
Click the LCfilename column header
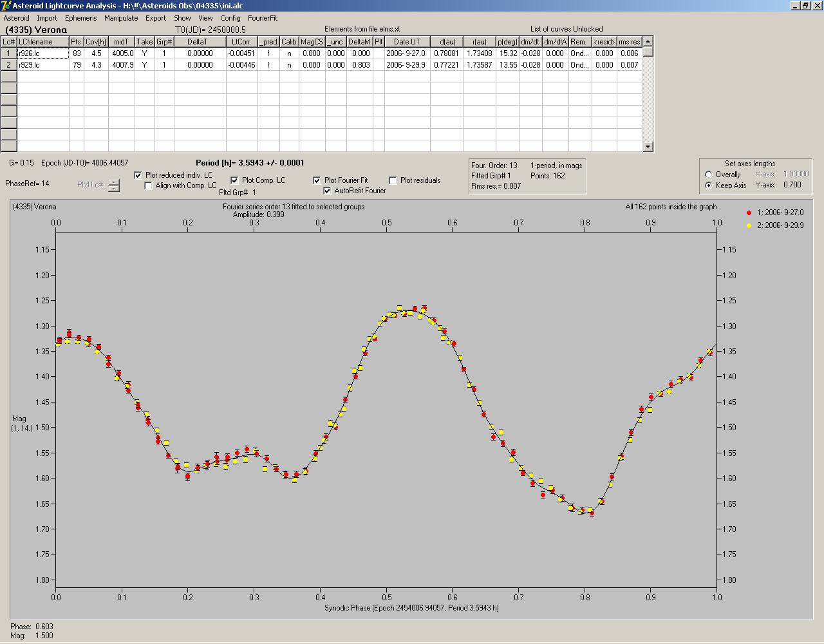click(x=42, y=42)
